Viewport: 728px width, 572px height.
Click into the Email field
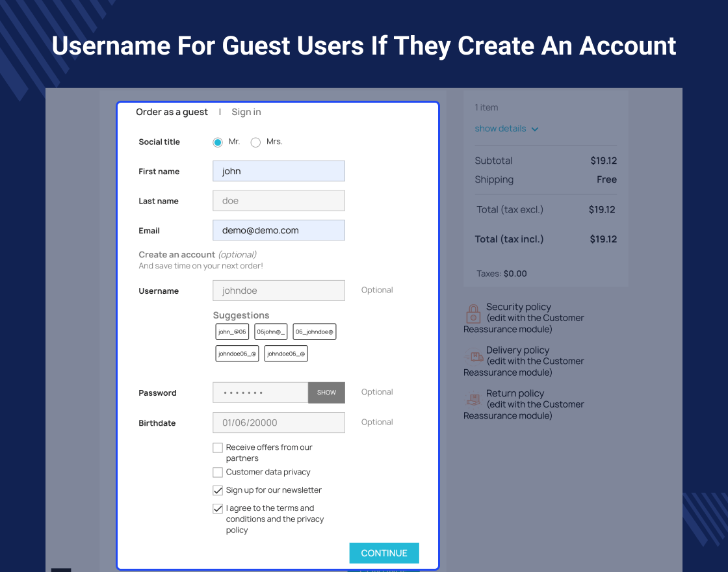[x=279, y=230]
